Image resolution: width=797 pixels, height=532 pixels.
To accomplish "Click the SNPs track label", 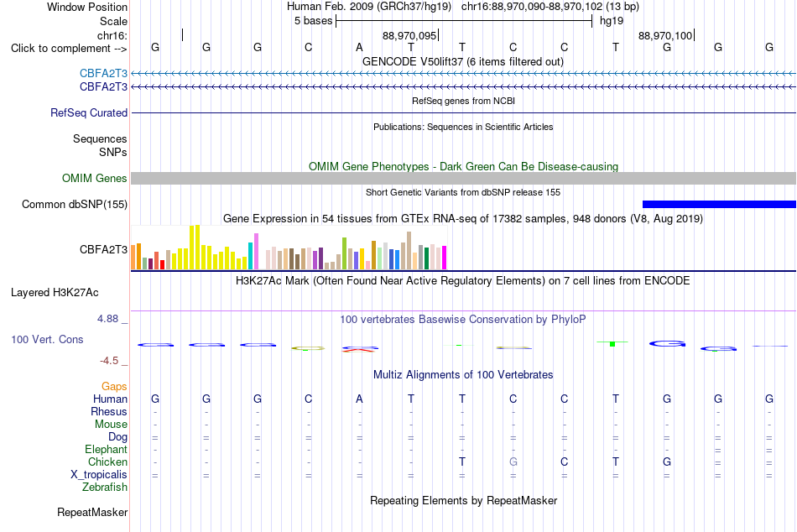I will 113,152.
